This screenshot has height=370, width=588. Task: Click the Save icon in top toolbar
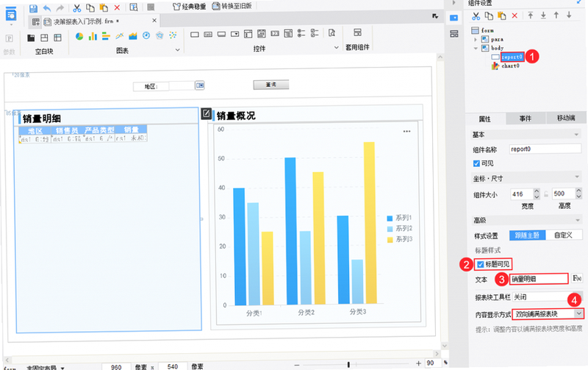[33, 8]
